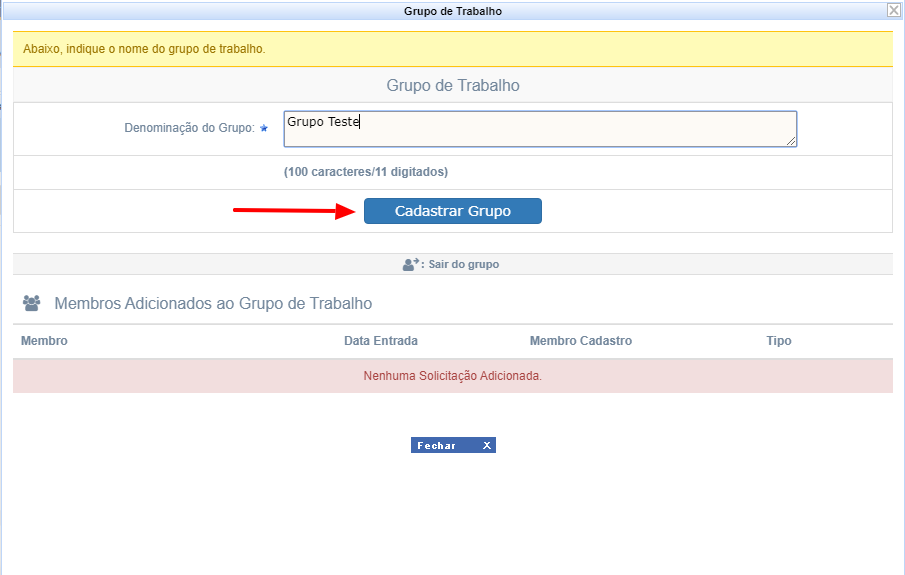The image size is (905, 575).
Task: Click the members group icon next to heading
Action: pyautogui.click(x=31, y=303)
